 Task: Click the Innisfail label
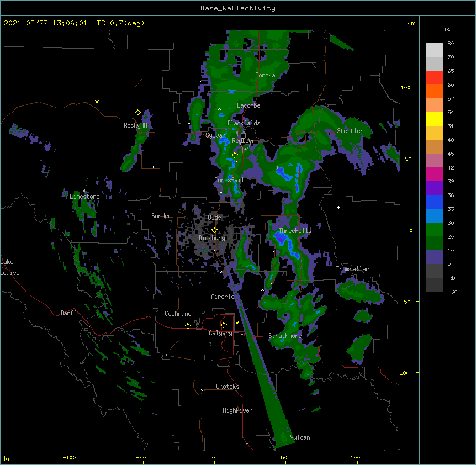(229, 180)
